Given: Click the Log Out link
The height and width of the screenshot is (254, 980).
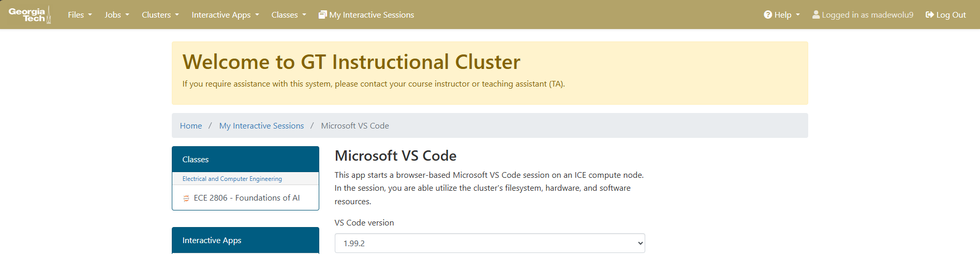Looking at the screenshot, I should pyautogui.click(x=946, y=15).
